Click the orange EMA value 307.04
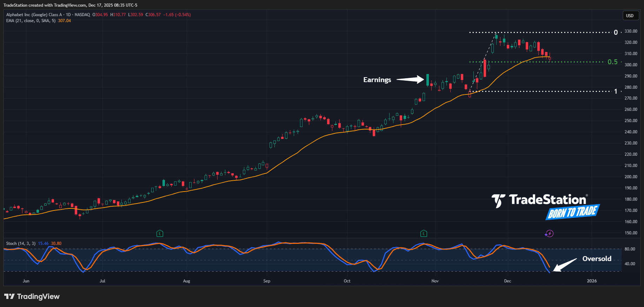This screenshot has height=307, width=644. pyautogui.click(x=64, y=21)
